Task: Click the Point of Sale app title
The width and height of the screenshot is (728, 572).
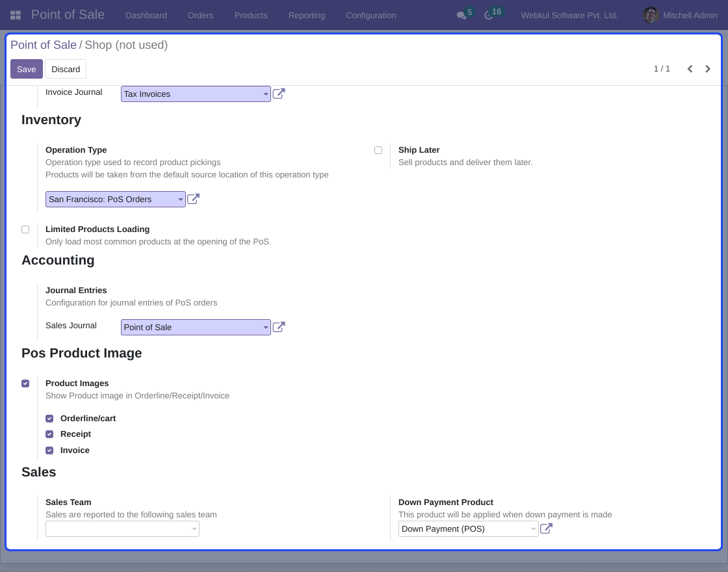Action: coord(68,15)
